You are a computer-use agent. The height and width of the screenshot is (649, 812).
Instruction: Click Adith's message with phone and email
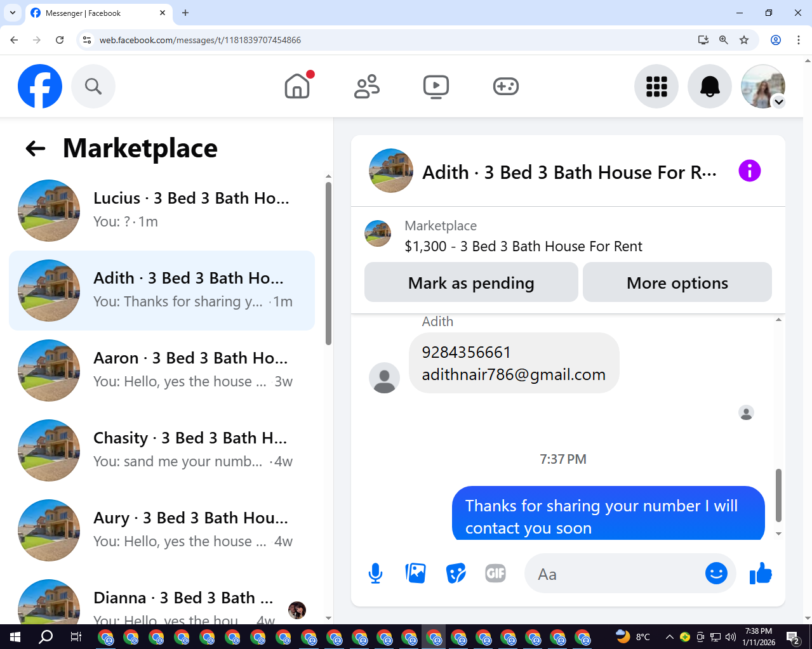[x=514, y=363]
